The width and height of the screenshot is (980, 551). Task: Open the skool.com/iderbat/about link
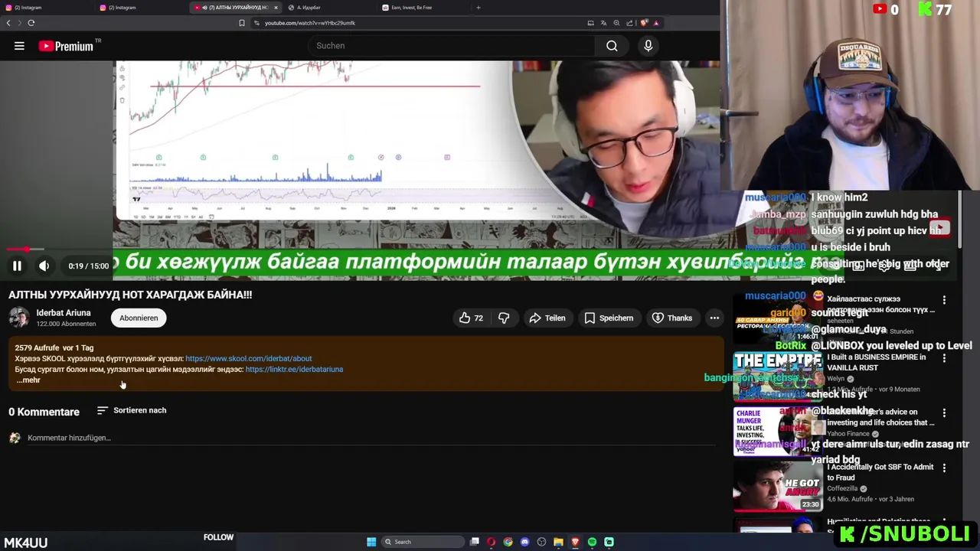click(x=248, y=358)
